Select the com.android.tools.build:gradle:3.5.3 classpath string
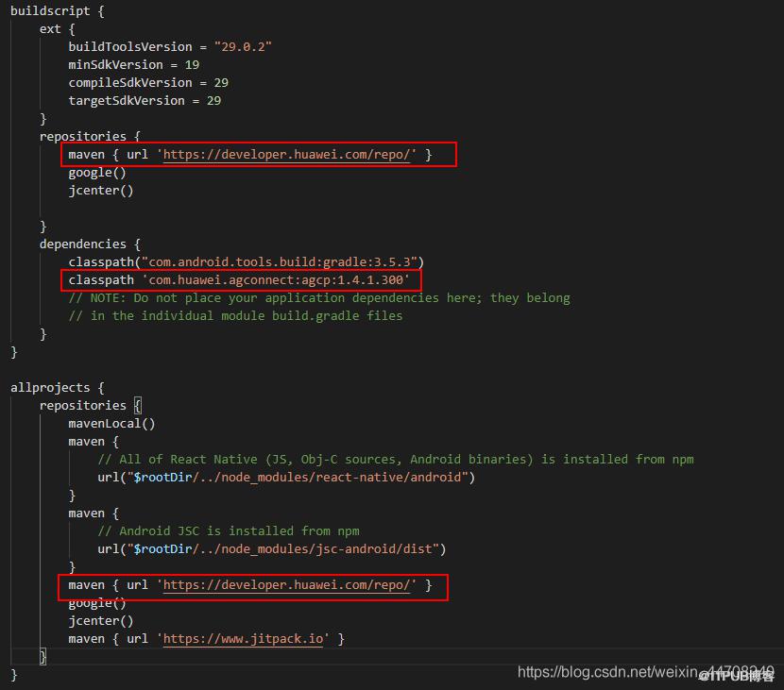 (279, 262)
